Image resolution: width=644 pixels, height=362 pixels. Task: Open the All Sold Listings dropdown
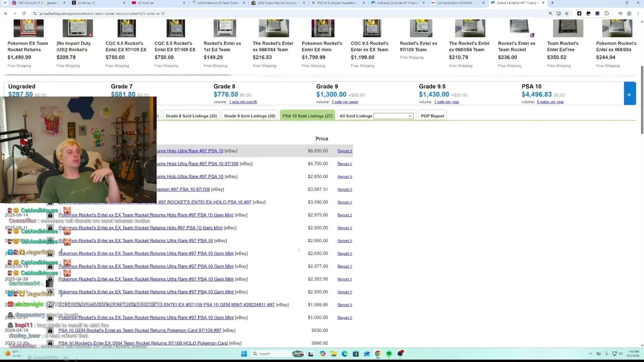(393, 116)
